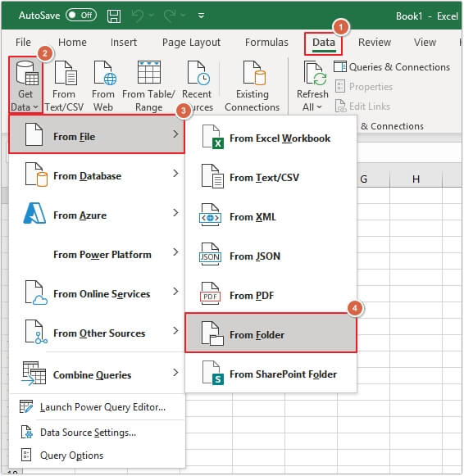Select the Data ribbon tab
The image size is (464, 476).
click(x=324, y=43)
